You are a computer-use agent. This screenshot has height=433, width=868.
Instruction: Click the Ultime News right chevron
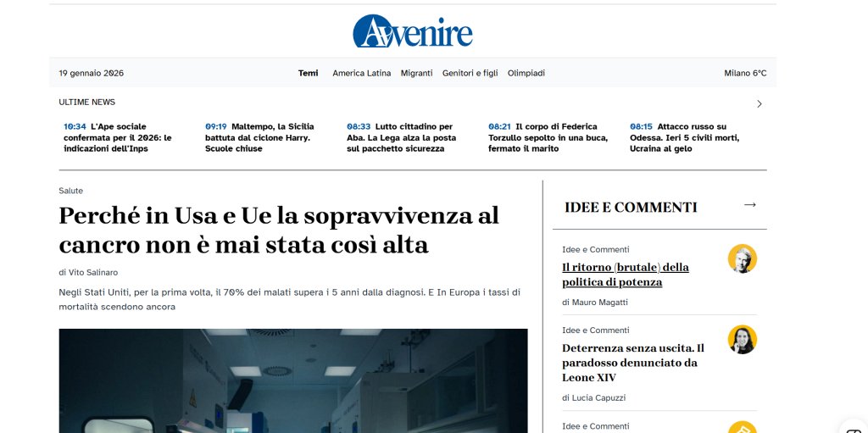point(759,103)
